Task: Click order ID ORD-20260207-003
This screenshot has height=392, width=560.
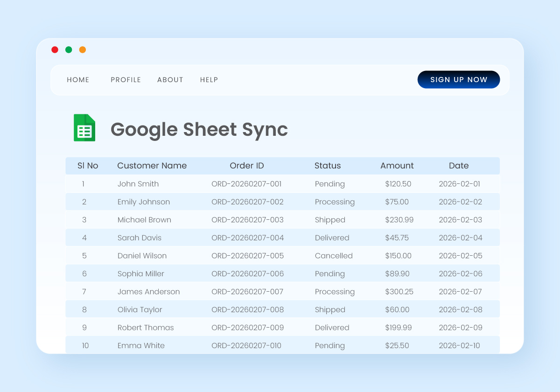Action: point(247,220)
